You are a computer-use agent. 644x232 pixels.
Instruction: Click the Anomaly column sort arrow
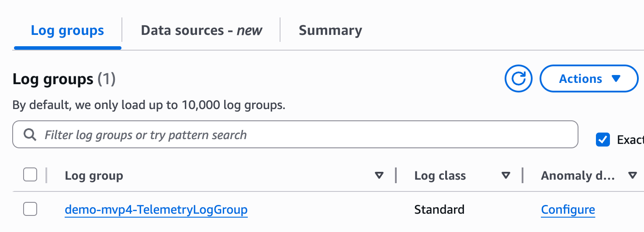(632, 176)
